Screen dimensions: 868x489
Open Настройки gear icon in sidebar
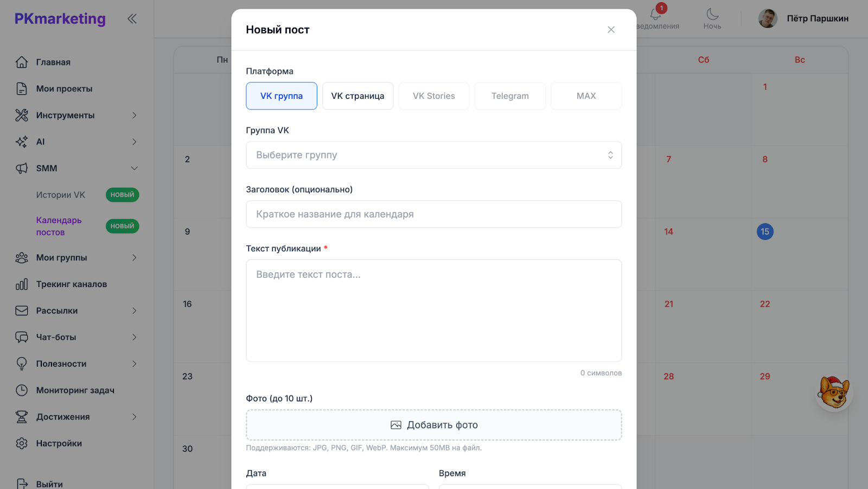22,443
